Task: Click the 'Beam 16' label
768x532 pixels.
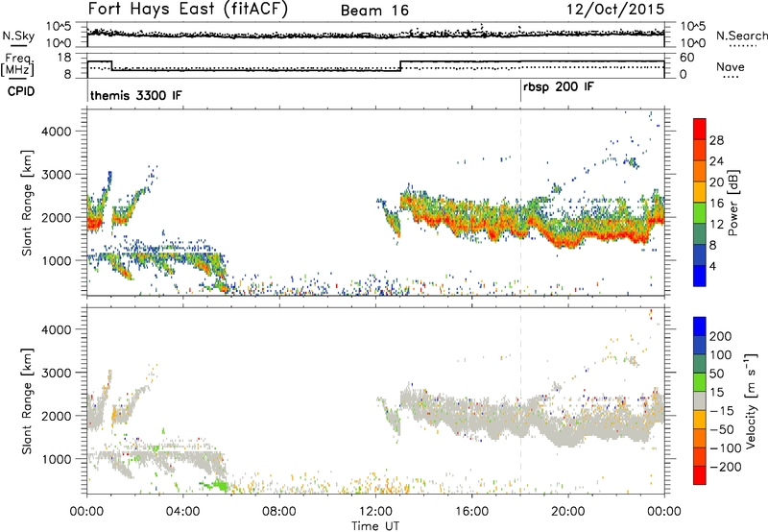Action: [x=374, y=11]
